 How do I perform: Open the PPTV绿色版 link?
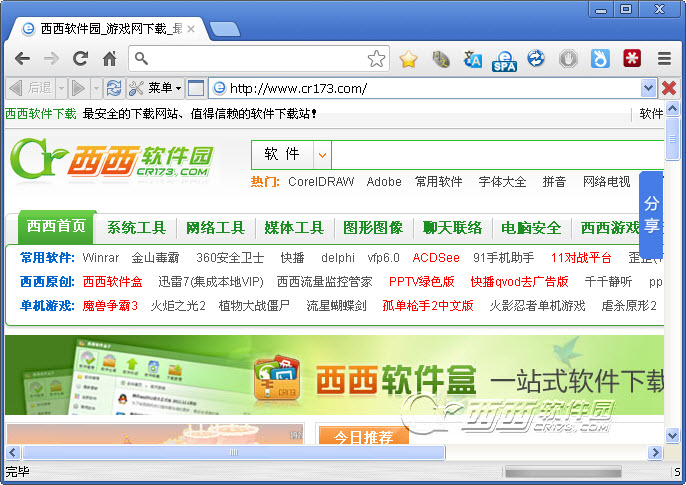pos(422,282)
